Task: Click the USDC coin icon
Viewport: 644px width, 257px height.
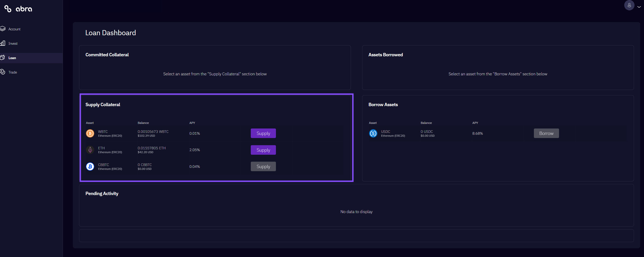Action: (x=373, y=133)
